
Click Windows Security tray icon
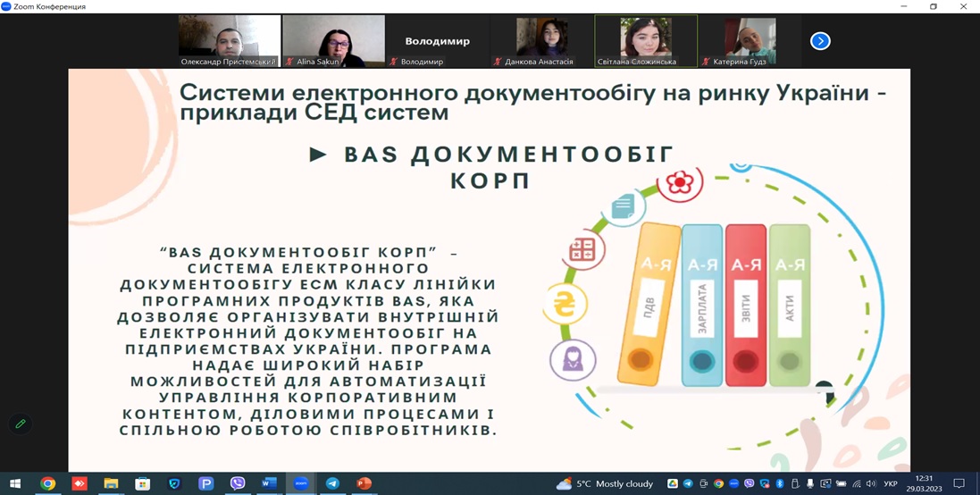(765, 483)
